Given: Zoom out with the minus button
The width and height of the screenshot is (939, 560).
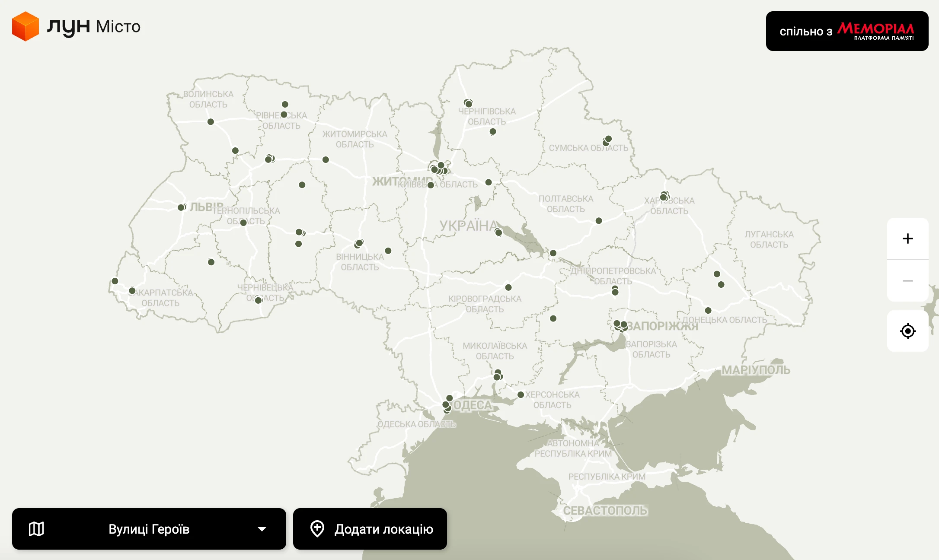Looking at the screenshot, I should [907, 281].
